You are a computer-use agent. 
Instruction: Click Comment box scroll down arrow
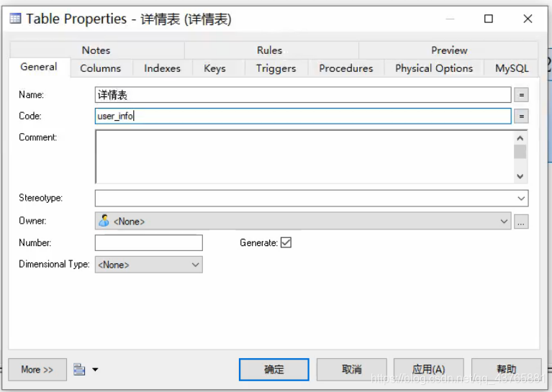click(520, 176)
